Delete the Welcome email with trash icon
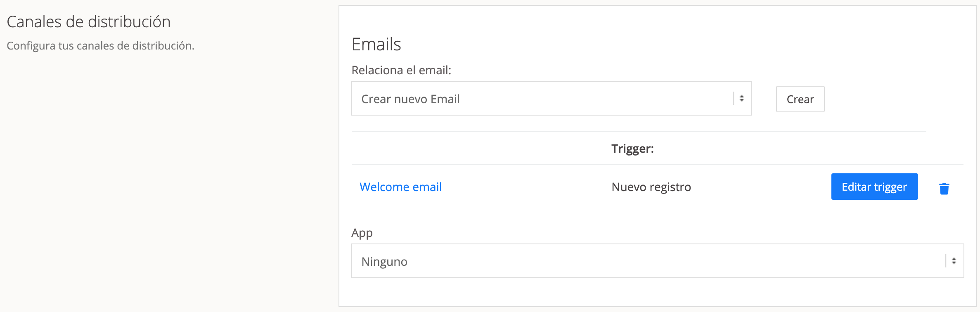This screenshot has width=980, height=312. [x=944, y=189]
